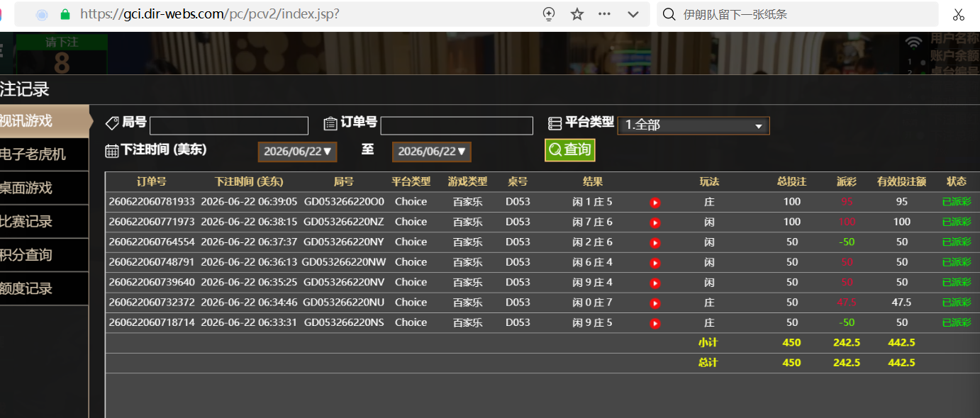Click the 小计 subtotal label
Image resolution: width=980 pixels, height=418 pixels.
coord(708,342)
